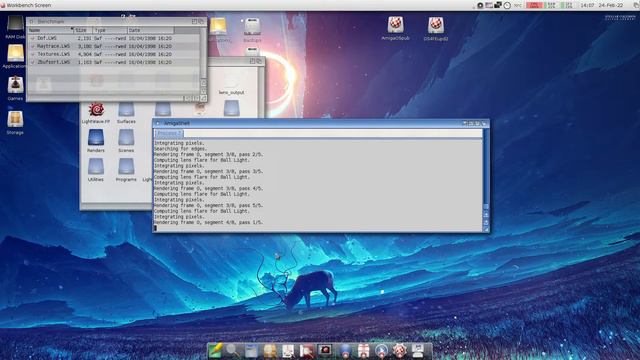Open the Applications drawer on the desktop
Screen dimensions: 640x360
tap(16, 53)
